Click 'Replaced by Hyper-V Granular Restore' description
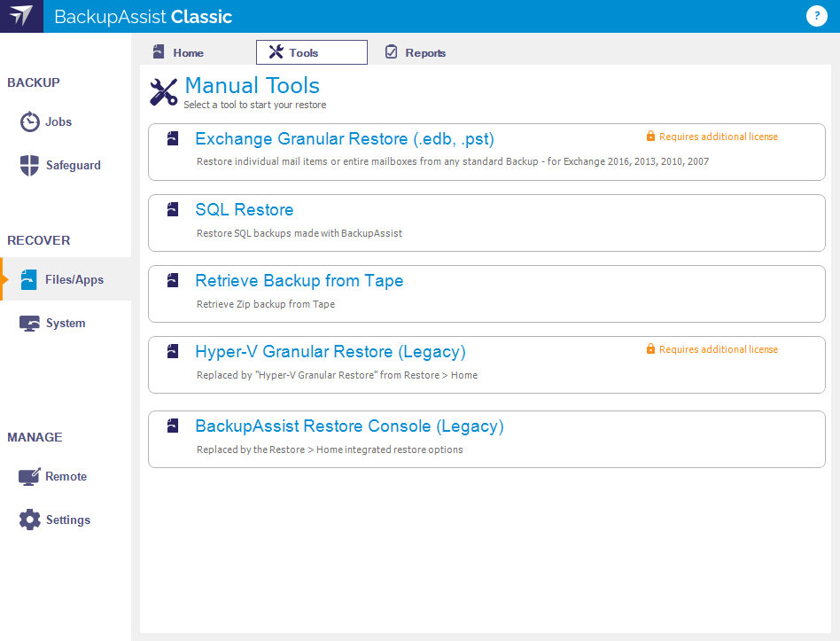This screenshot has height=641, width=840. coord(337,375)
